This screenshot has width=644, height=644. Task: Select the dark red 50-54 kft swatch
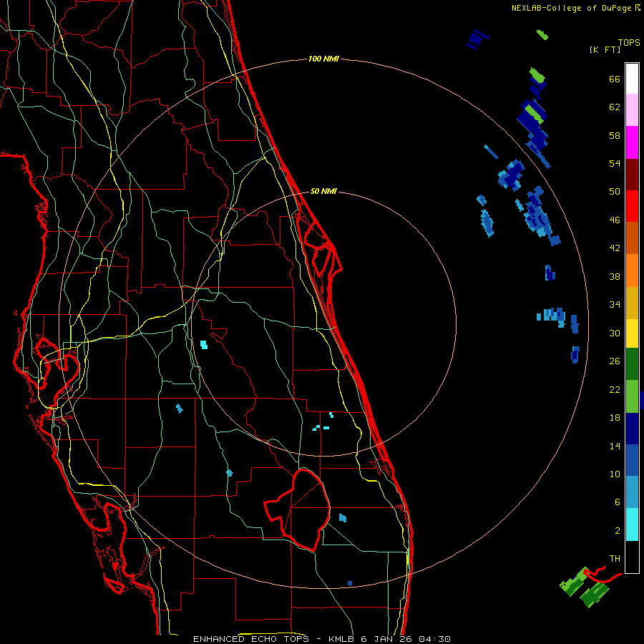632,175
